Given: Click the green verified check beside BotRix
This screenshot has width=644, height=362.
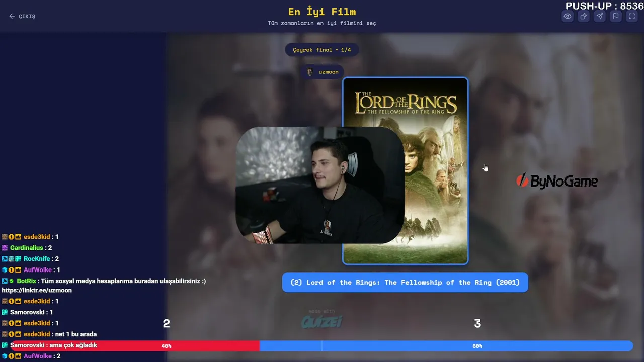Looking at the screenshot, I should point(12,281).
